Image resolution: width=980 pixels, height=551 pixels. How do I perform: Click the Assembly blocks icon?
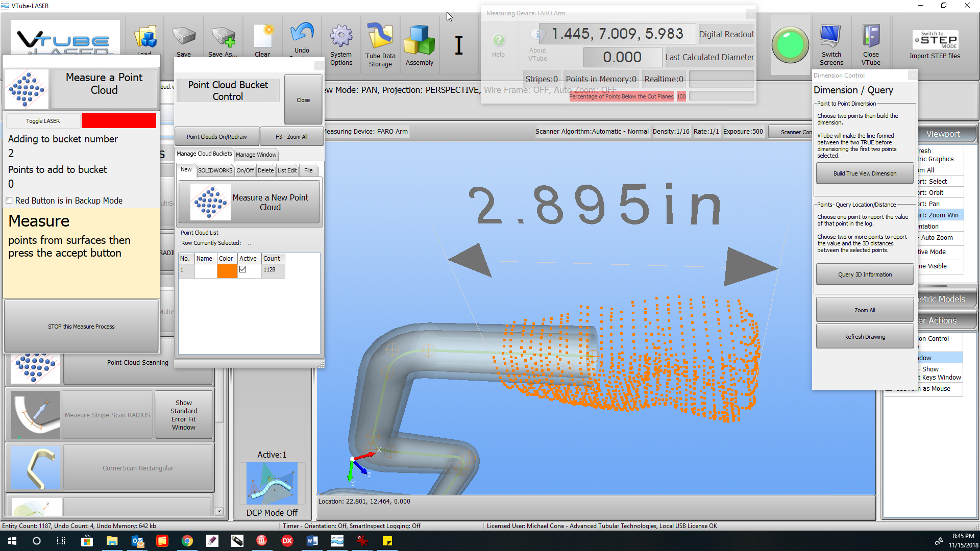(x=419, y=40)
